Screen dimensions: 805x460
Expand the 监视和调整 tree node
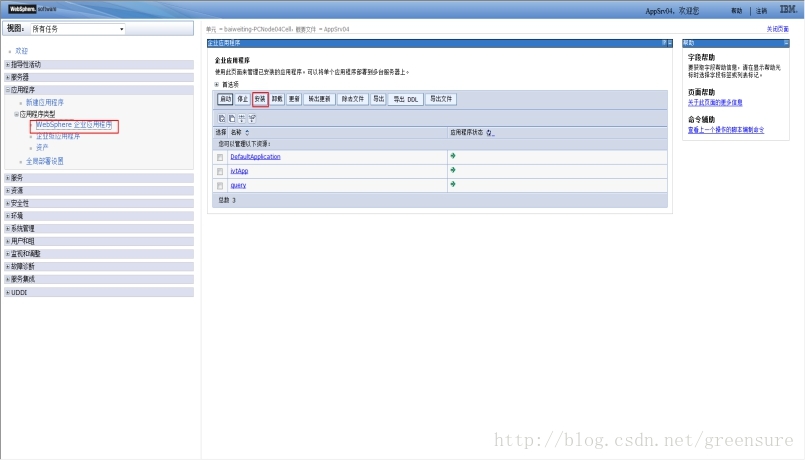[8, 254]
